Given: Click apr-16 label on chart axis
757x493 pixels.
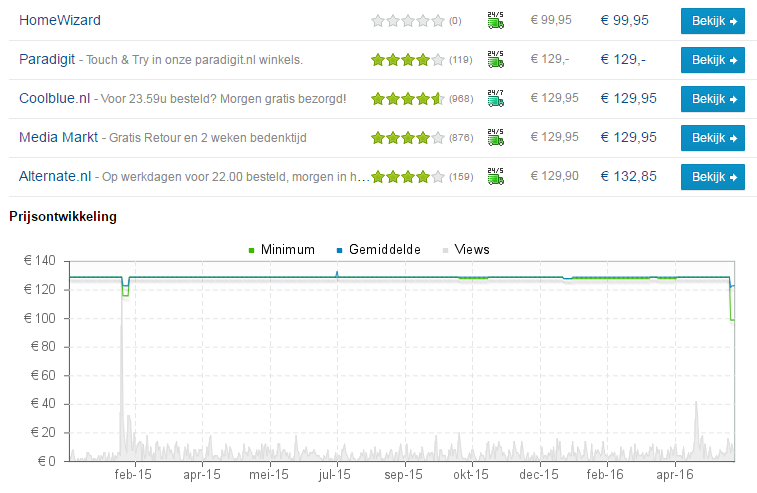Looking at the screenshot, I should click(x=674, y=475).
